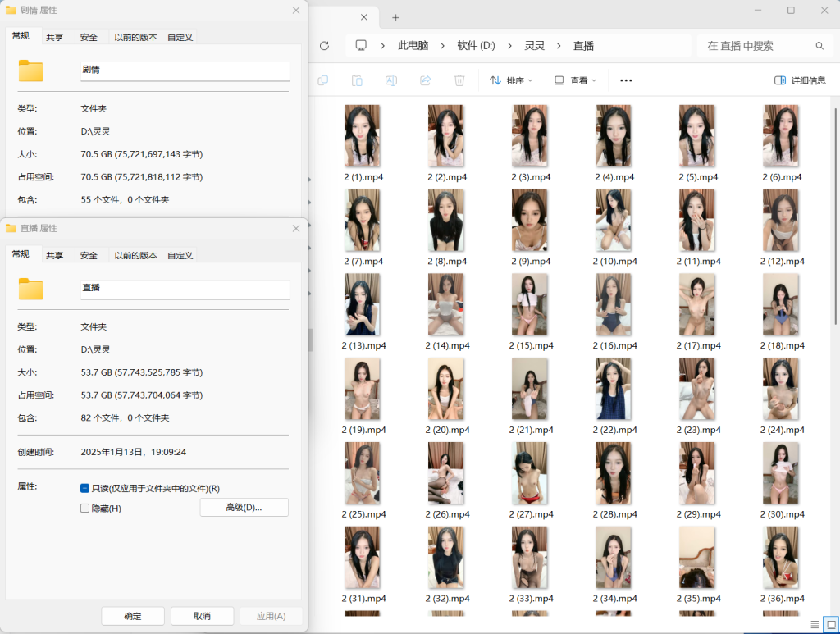
Task: Click creation time 2025年1月13日，19:09:24
Action: (x=134, y=453)
